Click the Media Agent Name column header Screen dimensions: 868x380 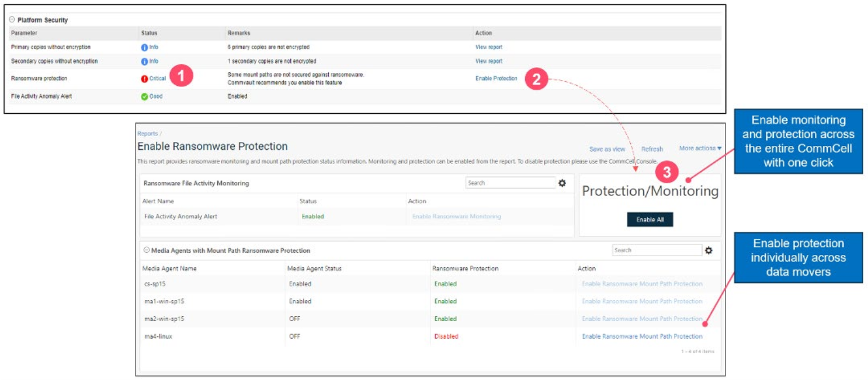(x=169, y=269)
